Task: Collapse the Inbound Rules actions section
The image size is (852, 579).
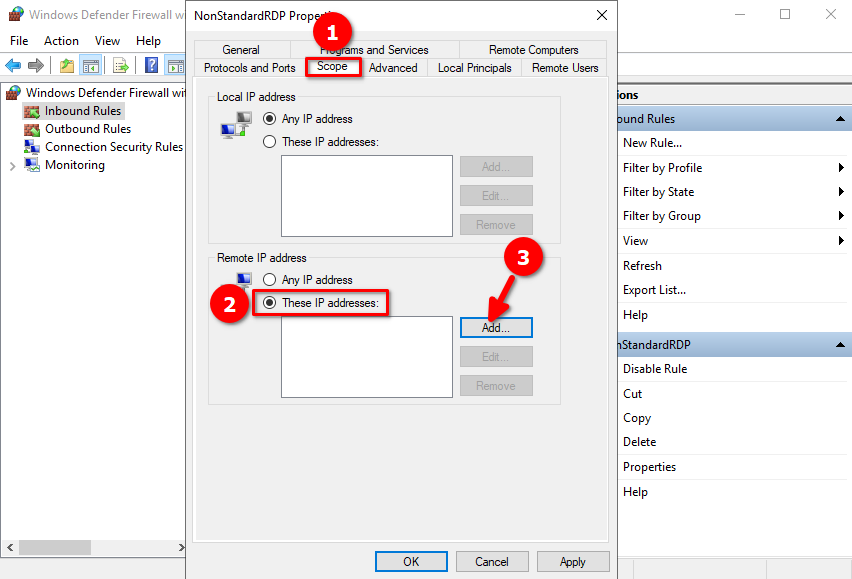Action: click(x=840, y=118)
